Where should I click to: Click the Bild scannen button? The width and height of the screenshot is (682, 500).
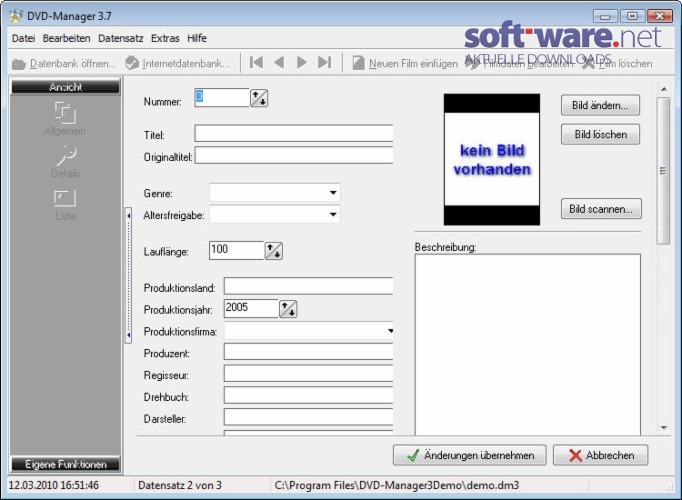point(601,209)
